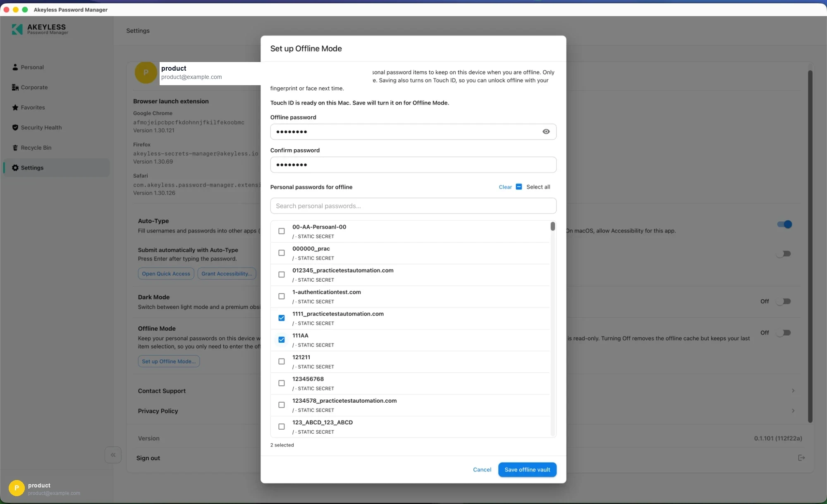Open Security Health shield icon
This screenshot has width=827, height=504.
(15, 127)
